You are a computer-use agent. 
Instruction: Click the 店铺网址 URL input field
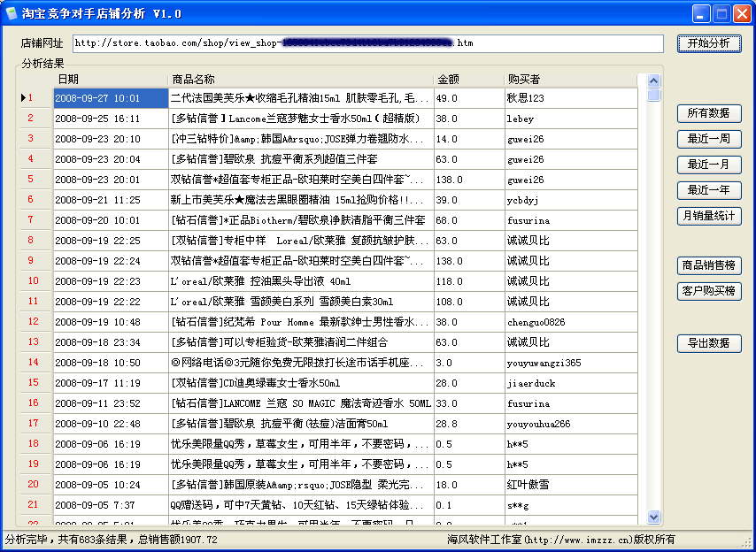point(366,43)
